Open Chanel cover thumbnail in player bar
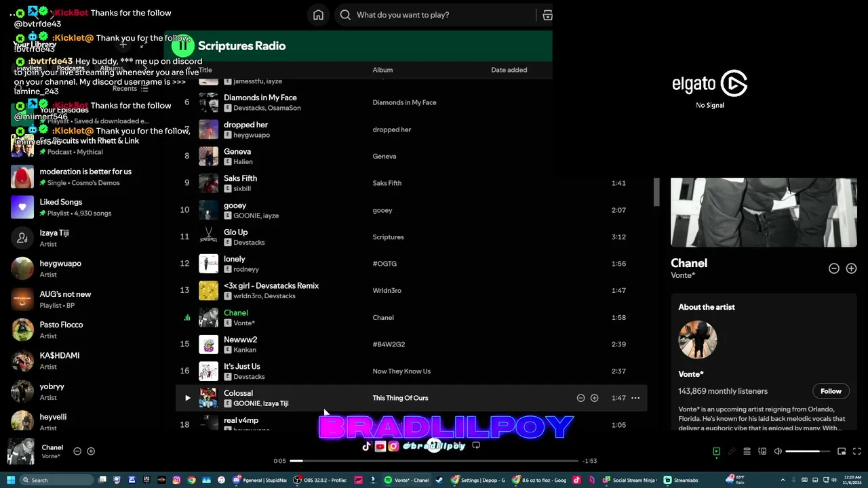 pos(21,451)
